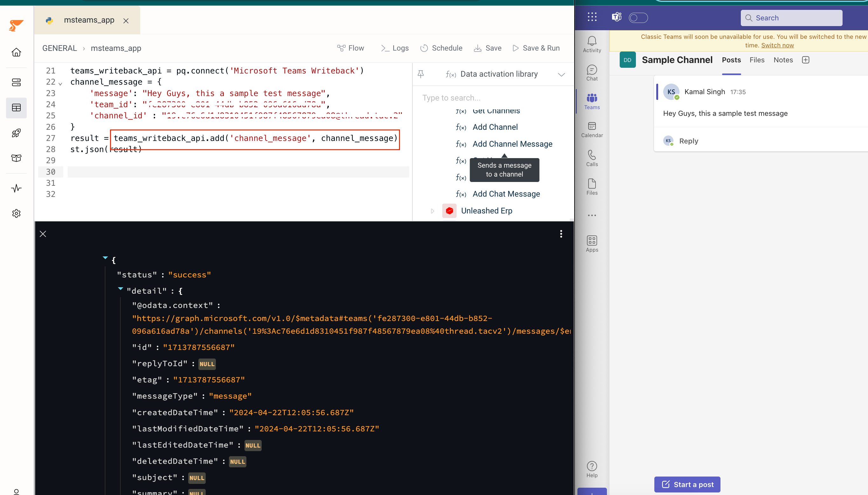
Task: Open output panel three-dot menu
Action: [561, 234]
